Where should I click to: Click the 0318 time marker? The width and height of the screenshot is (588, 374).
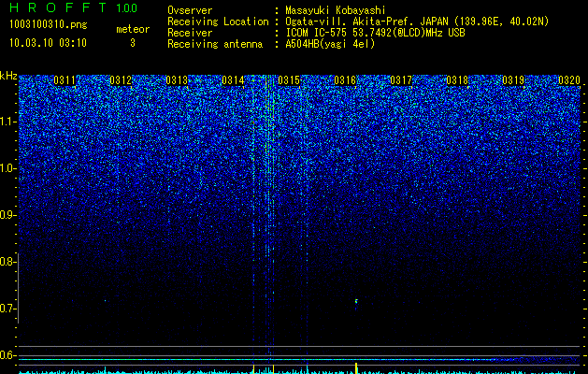(x=457, y=80)
